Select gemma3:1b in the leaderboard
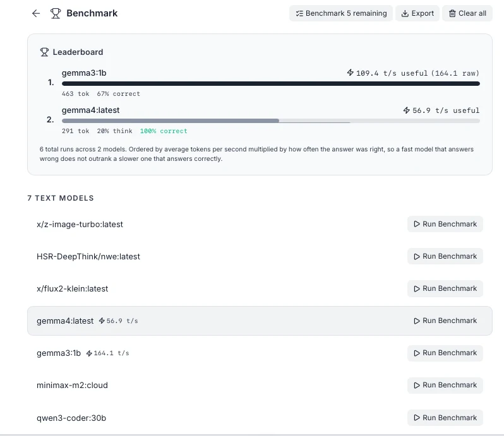The height and width of the screenshot is (436, 504). (84, 73)
